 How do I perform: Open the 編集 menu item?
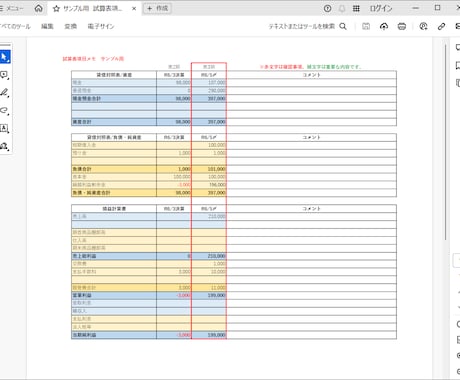(47, 26)
